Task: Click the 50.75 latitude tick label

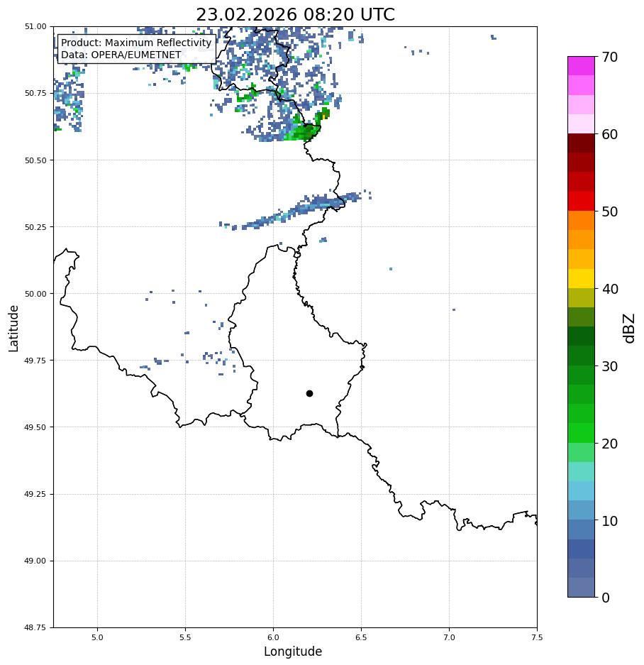Action: click(x=35, y=93)
